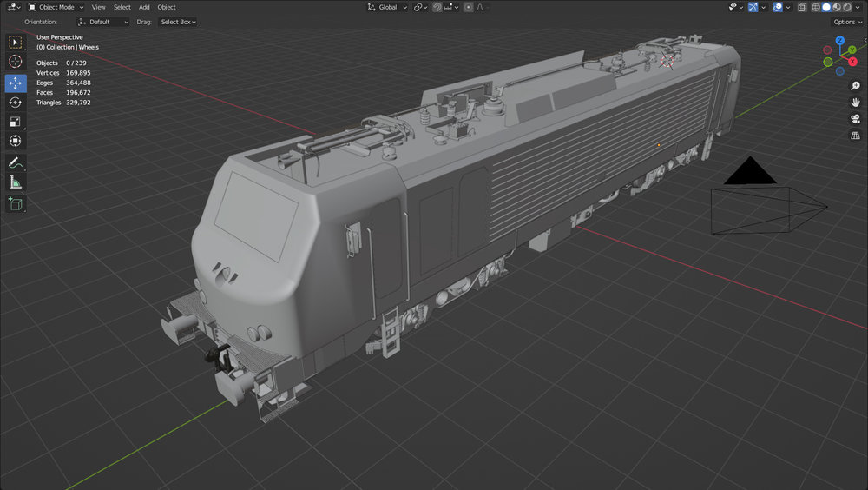This screenshot has width=868, height=490.
Task: Select the Add Cube tool
Action: click(x=16, y=204)
